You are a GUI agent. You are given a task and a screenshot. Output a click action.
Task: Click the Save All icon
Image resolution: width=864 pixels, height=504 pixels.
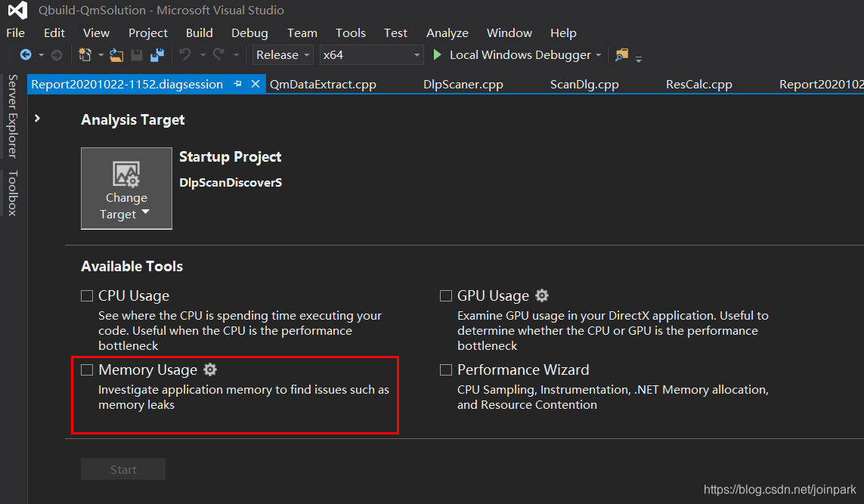point(157,54)
